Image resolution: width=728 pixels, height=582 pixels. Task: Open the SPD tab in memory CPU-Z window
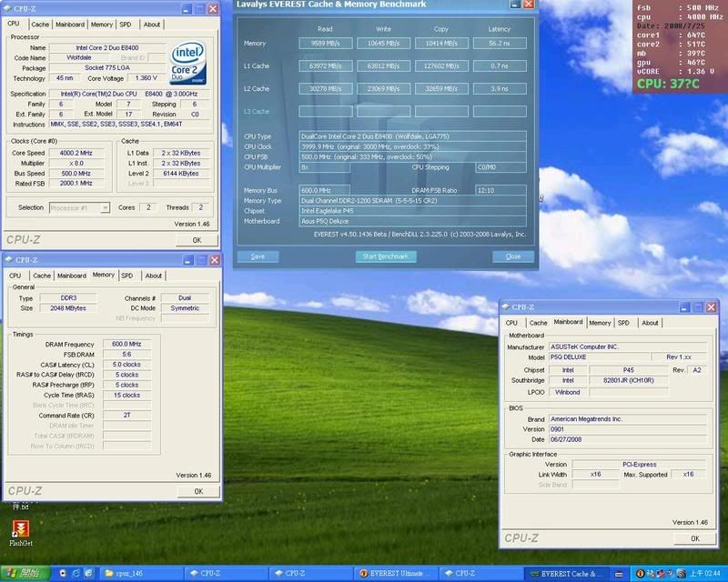point(126,276)
